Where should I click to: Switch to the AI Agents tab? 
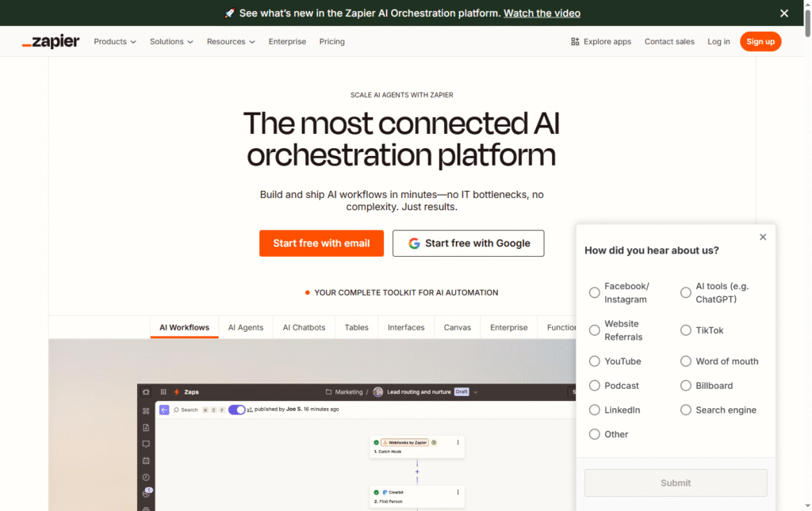tap(246, 327)
